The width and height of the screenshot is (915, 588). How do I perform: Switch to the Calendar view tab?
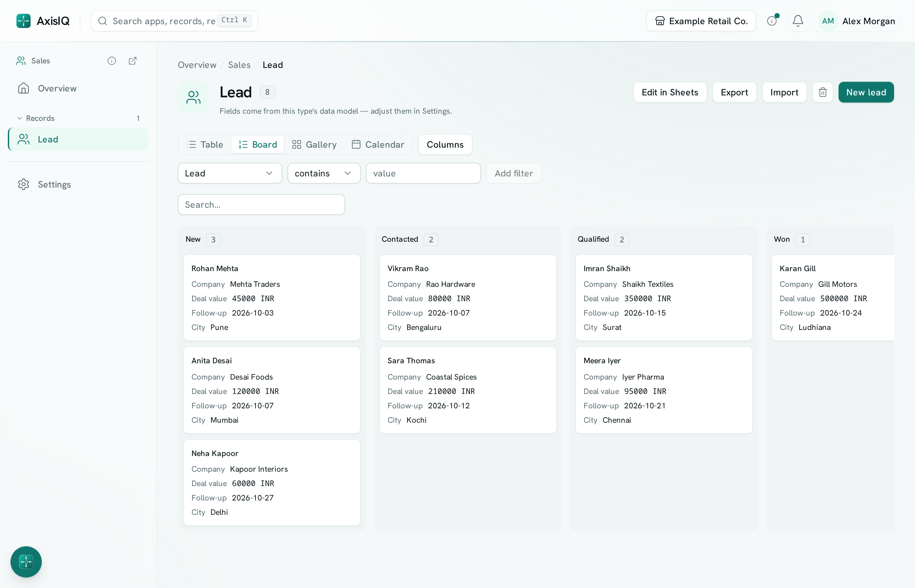click(x=378, y=144)
